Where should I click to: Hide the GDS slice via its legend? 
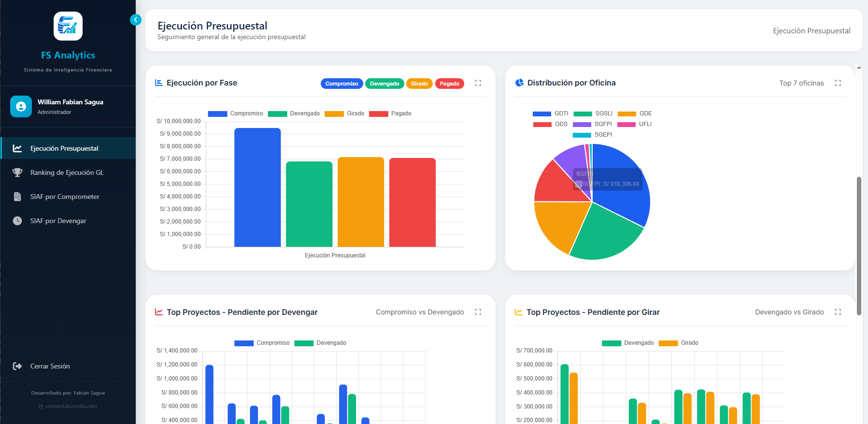tap(550, 124)
